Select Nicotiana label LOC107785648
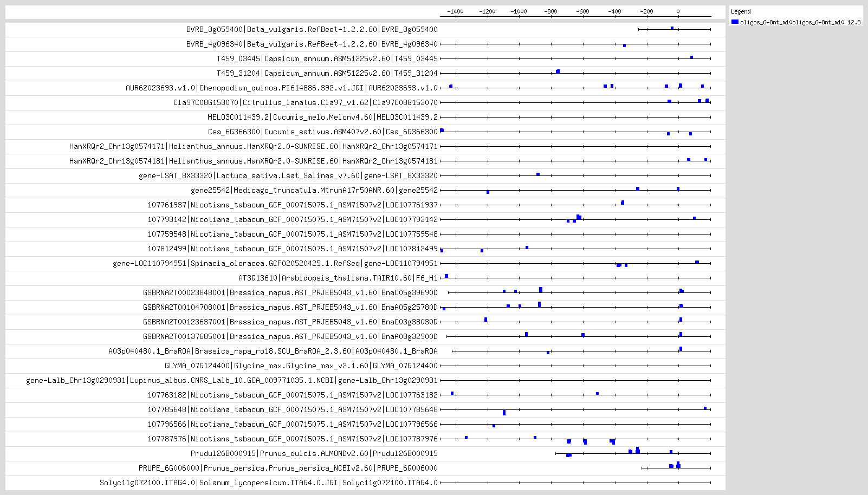The width and height of the screenshot is (868, 495). coord(293,409)
